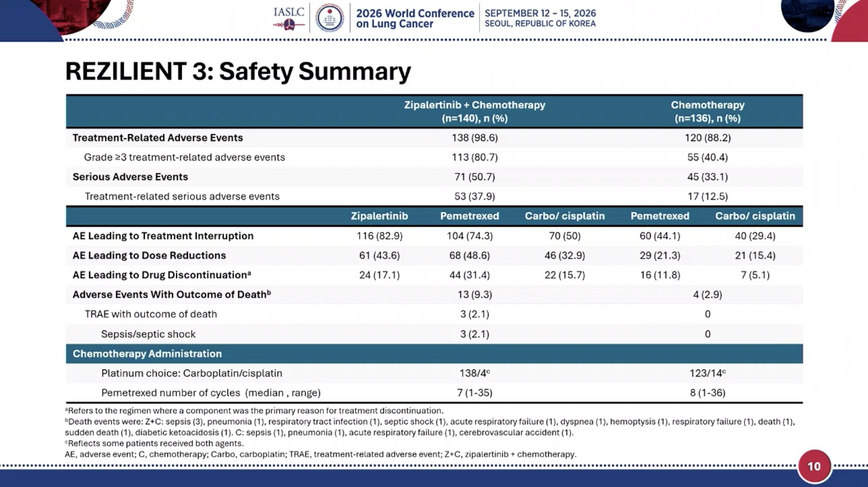This screenshot has height=487, width=868.
Task: Click the value "7 (5.1)"
Action: (x=755, y=275)
